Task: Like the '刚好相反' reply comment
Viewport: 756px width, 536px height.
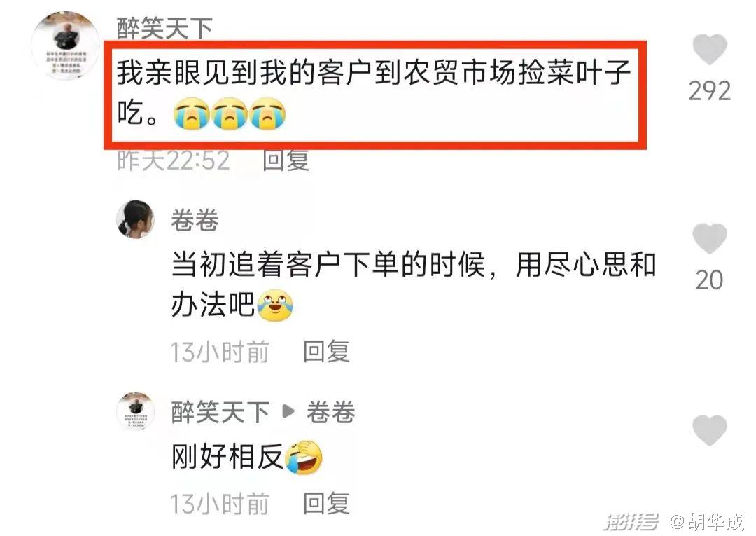Action: [709, 430]
